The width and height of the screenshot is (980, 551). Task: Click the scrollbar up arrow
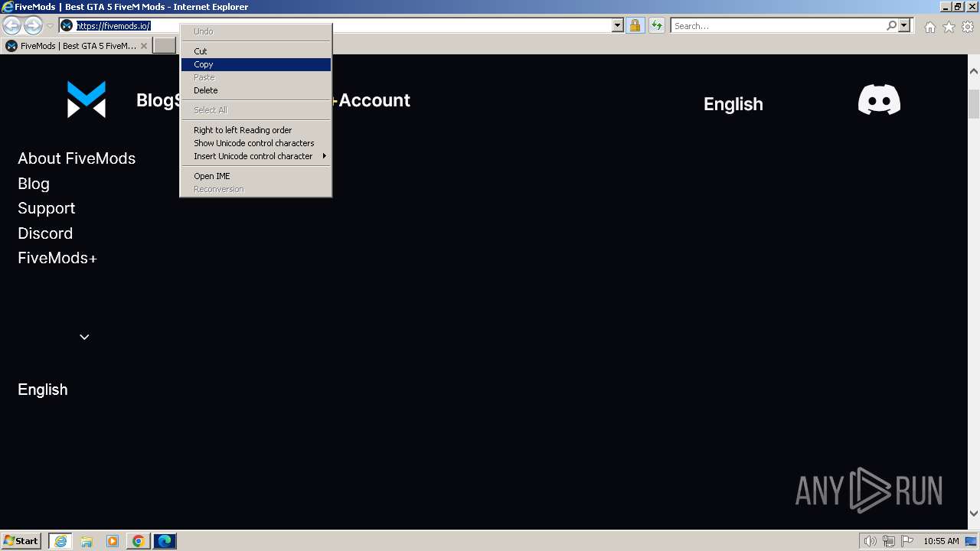click(x=974, y=71)
